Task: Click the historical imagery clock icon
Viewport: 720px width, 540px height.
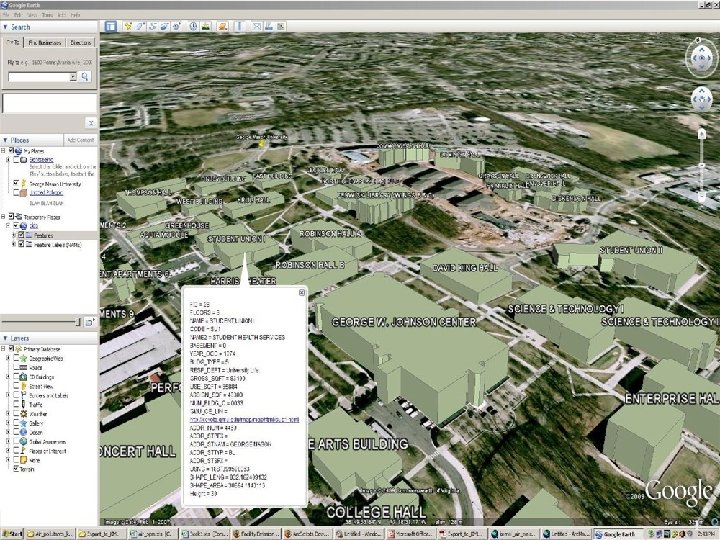Action: pos(193,27)
